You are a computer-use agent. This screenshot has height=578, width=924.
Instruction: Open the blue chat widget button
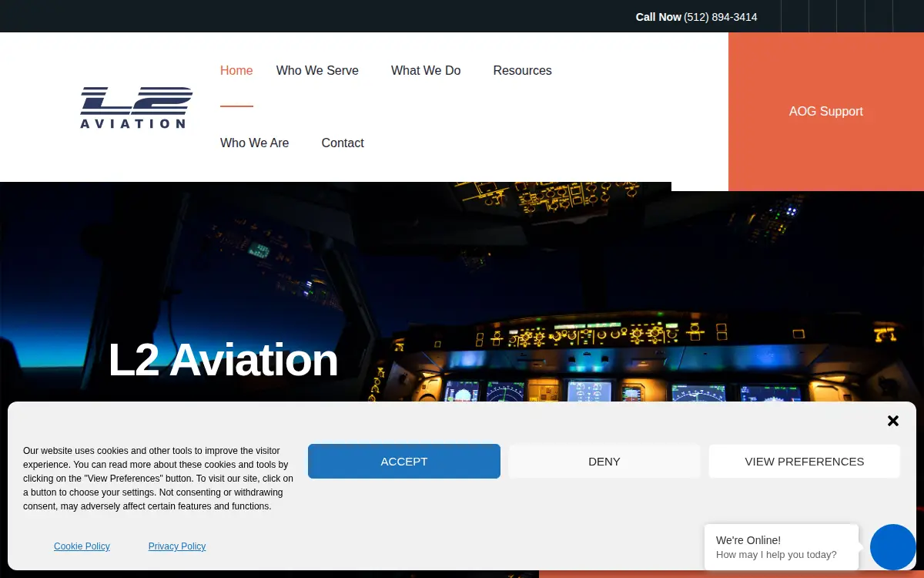893,547
